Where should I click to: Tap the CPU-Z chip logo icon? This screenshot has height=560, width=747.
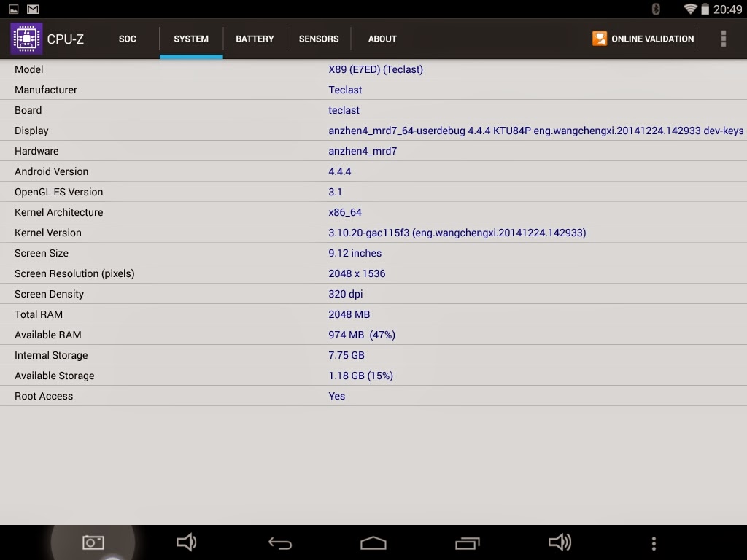tap(27, 39)
